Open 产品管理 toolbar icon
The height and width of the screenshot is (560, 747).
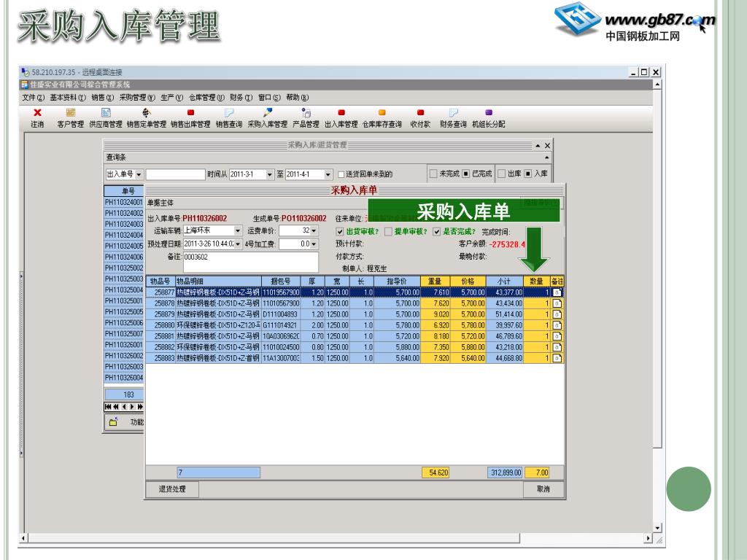(306, 113)
